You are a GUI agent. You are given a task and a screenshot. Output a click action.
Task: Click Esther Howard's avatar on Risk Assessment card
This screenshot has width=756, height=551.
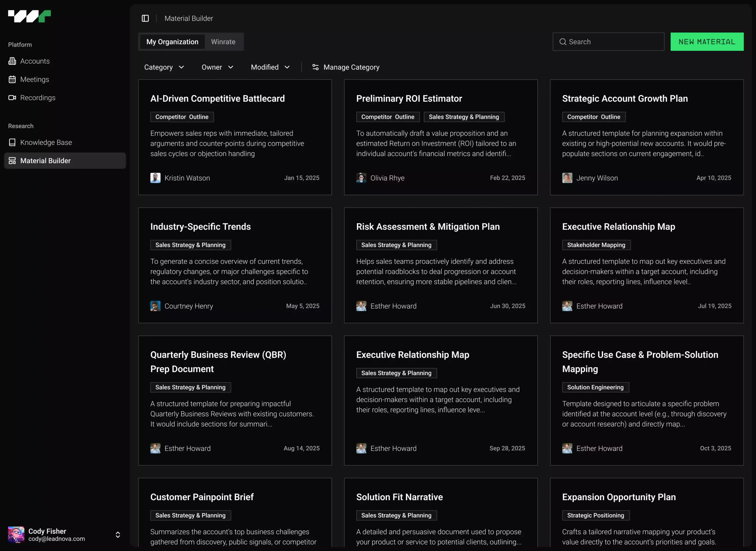pos(361,306)
